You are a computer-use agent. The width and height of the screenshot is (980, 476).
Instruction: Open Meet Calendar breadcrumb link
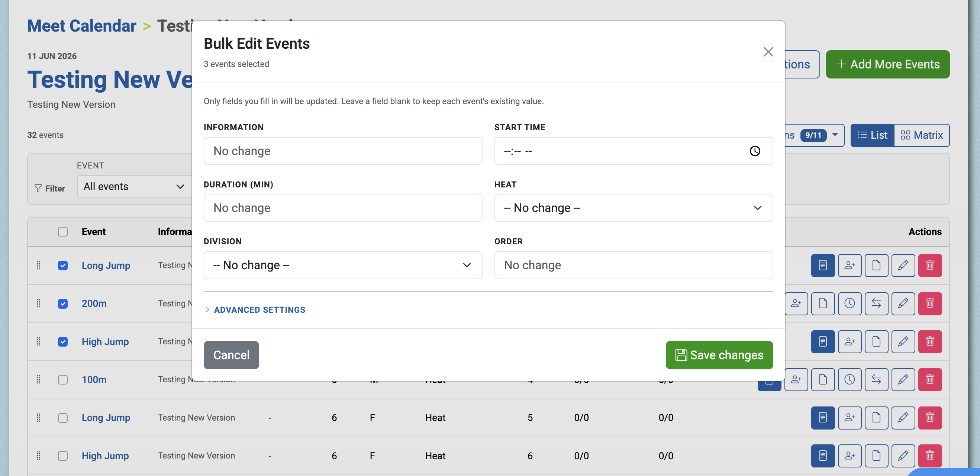pos(82,26)
